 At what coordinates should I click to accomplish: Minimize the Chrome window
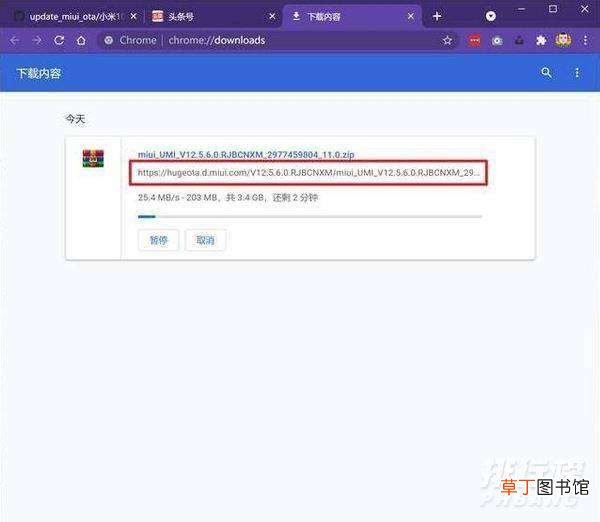click(521, 8)
